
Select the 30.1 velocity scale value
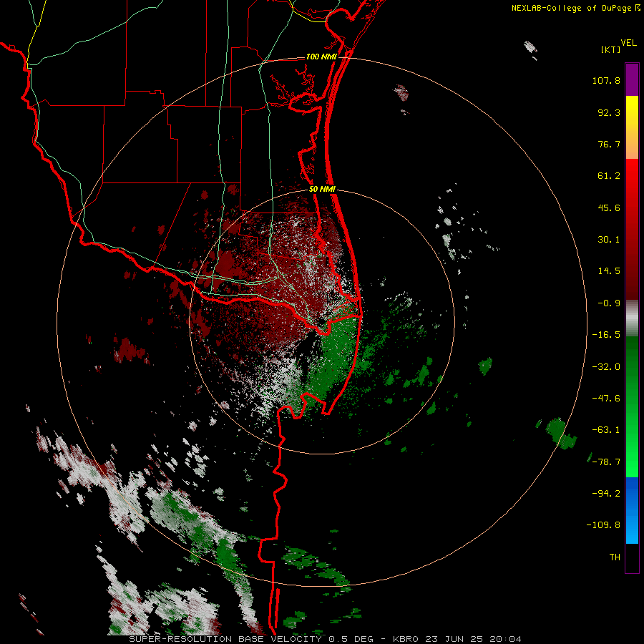(x=609, y=240)
